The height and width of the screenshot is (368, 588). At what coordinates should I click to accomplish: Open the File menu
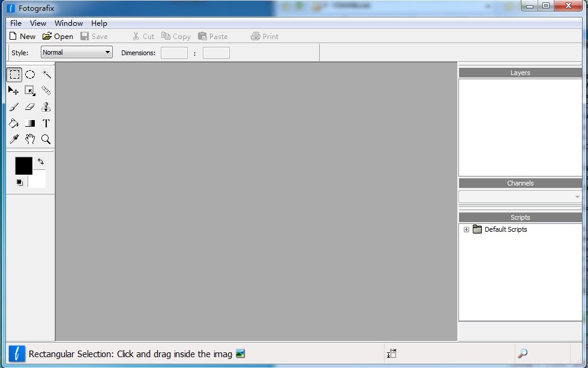16,23
